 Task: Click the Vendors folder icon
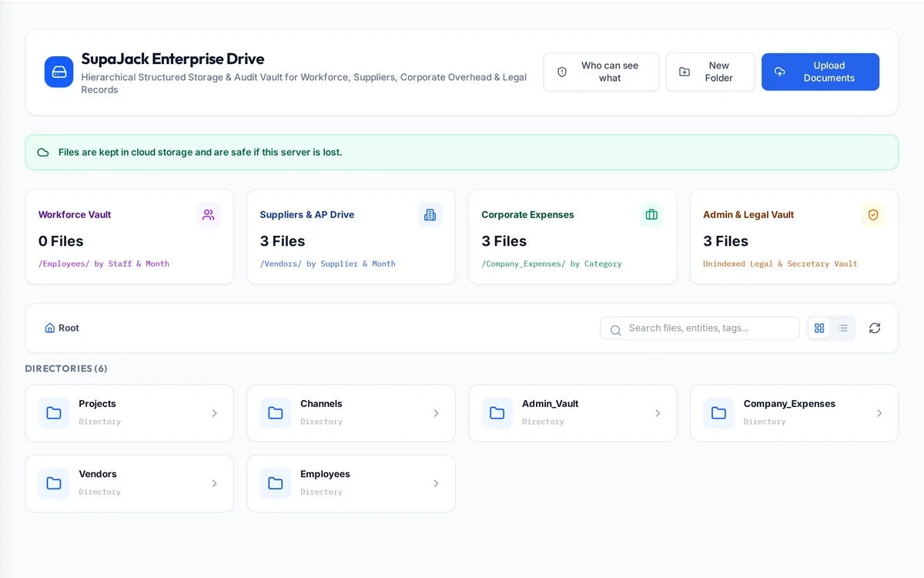coord(54,483)
